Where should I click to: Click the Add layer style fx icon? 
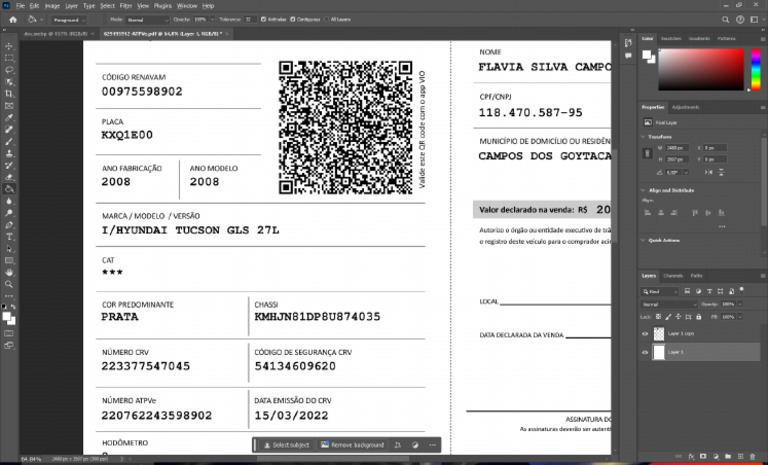point(691,457)
